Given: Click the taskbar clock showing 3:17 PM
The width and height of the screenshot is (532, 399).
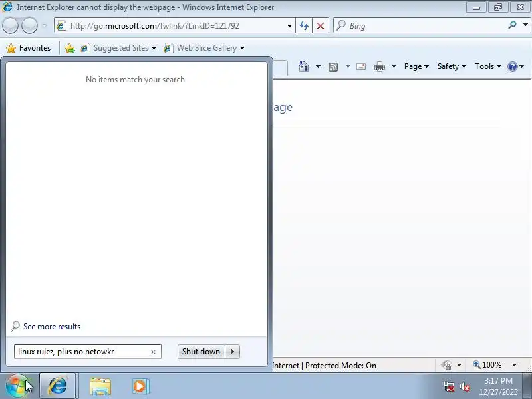Looking at the screenshot, I should 498,386.
